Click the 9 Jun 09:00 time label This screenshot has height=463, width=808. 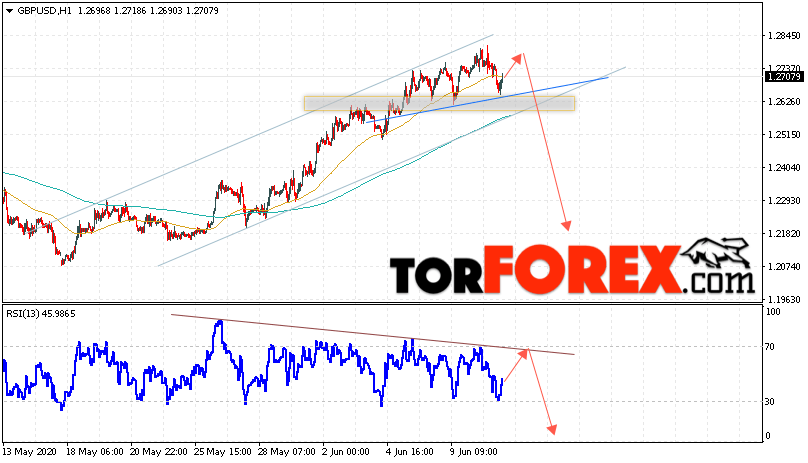point(474,452)
